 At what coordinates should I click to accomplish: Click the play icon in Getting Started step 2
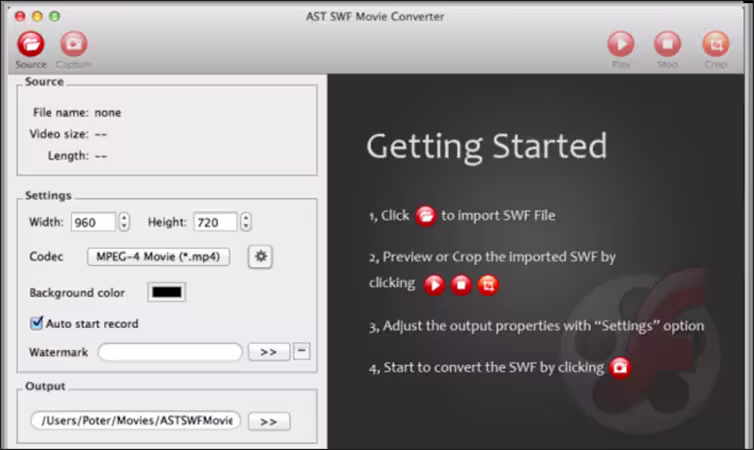click(434, 285)
